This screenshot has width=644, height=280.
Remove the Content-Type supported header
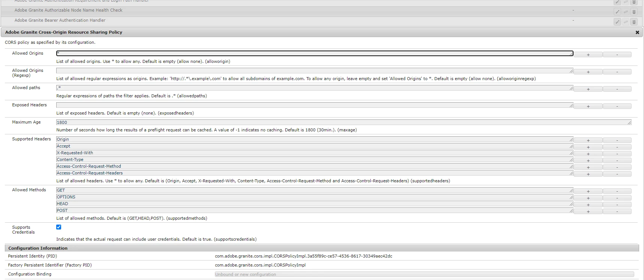pos(617,161)
